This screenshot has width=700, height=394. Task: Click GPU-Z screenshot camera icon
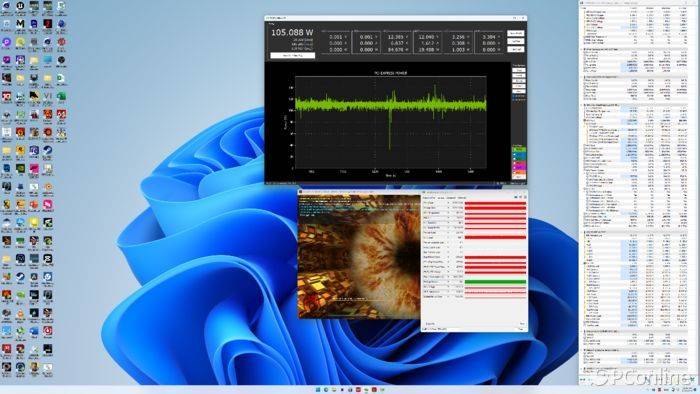tap(516, 197)
